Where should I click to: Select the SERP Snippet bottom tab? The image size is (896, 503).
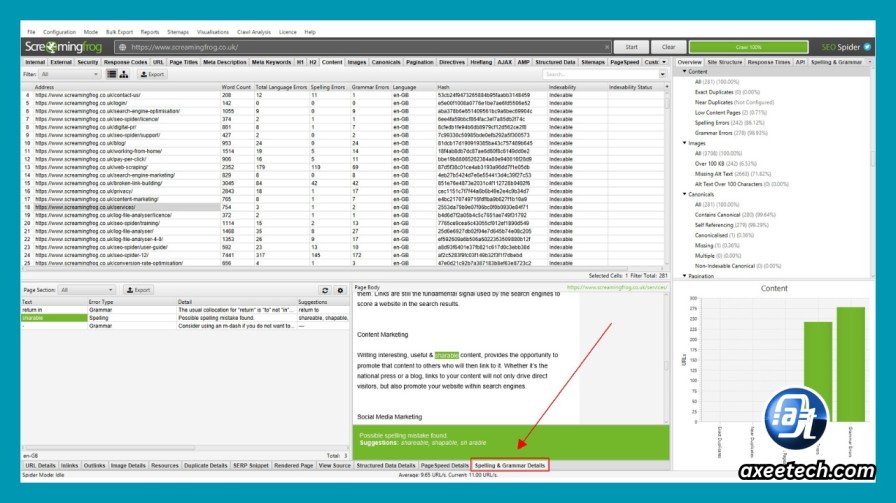pos(250,465)
